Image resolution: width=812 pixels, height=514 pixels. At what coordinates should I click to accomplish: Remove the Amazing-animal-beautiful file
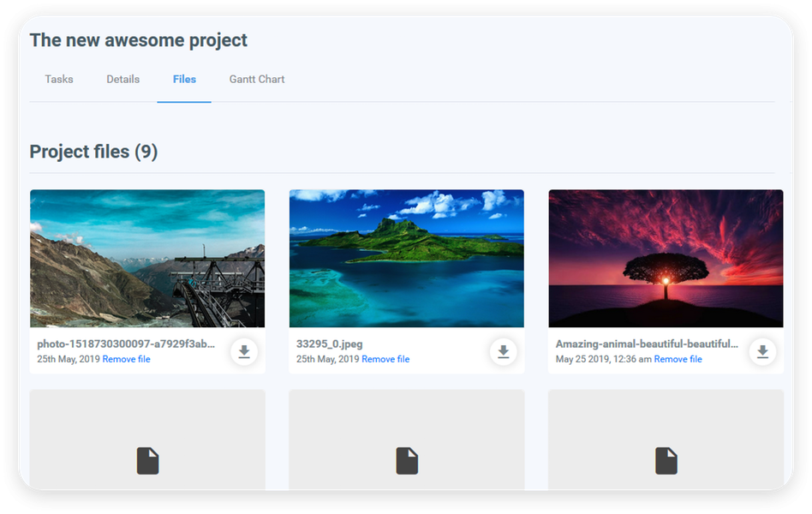tap(678, 359)
